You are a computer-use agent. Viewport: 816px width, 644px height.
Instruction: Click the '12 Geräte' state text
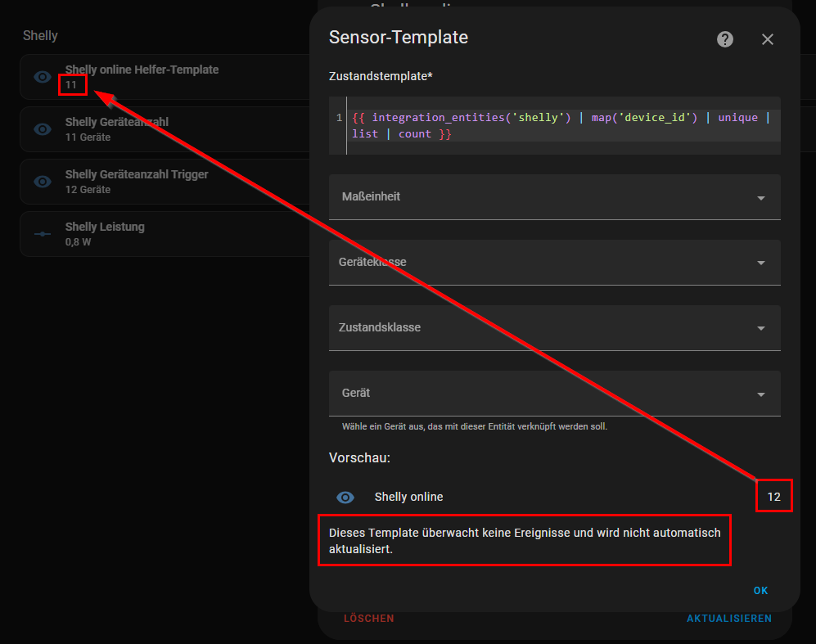pyautogui.click(x=88, y=190)
